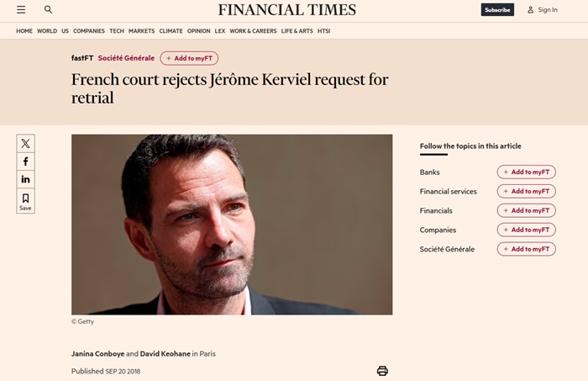Image resolution: width=588 pixels, height=381 pixels.
Task: Click the search magnifier icon
Action: click(x=48, y=10)
